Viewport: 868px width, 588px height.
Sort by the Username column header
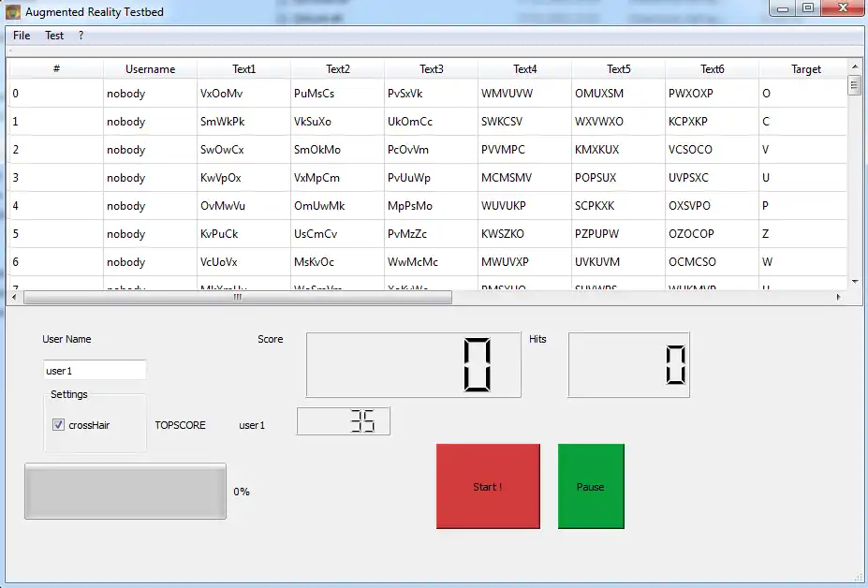(150, 68)
